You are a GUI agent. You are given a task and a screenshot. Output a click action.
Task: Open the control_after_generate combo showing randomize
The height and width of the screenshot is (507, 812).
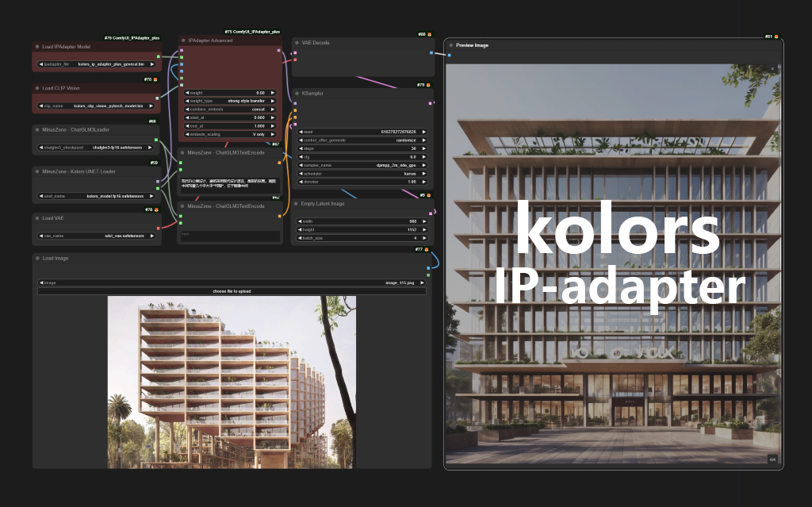pyautogui.click(x=362, y=140)
